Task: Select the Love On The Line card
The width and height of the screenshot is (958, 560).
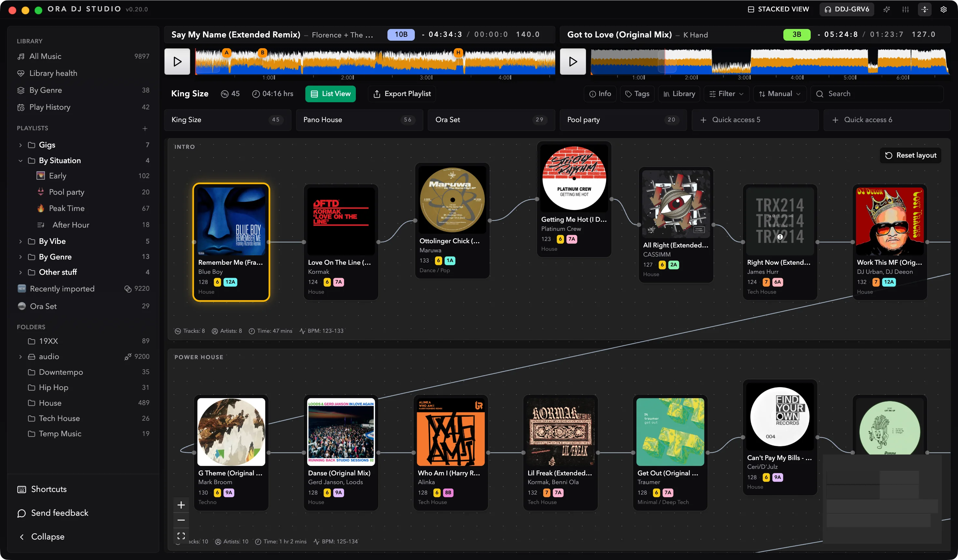Action: point(341,242)
